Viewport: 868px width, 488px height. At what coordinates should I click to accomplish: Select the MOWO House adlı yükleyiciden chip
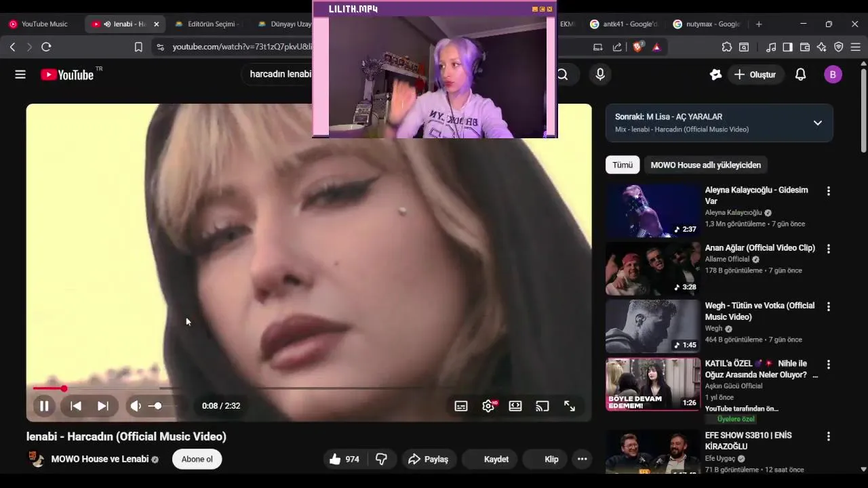706,165
